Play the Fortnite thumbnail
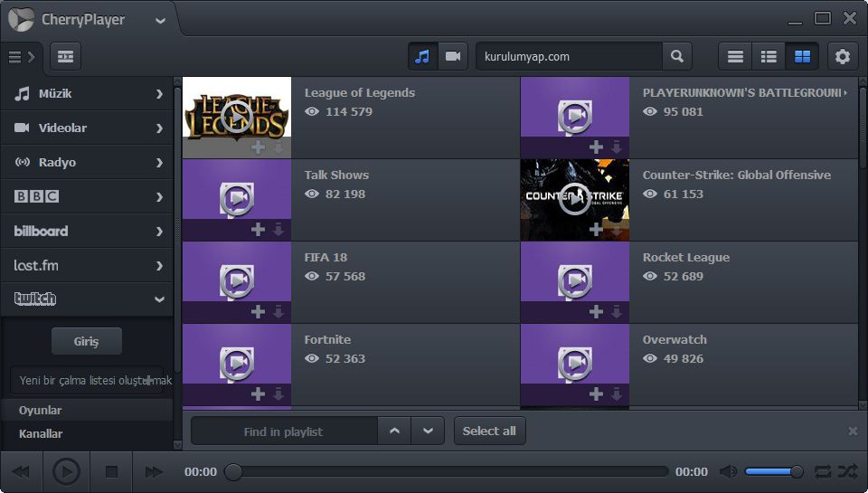Viewport: 868px width, 493px height. (x=237, y=363)
